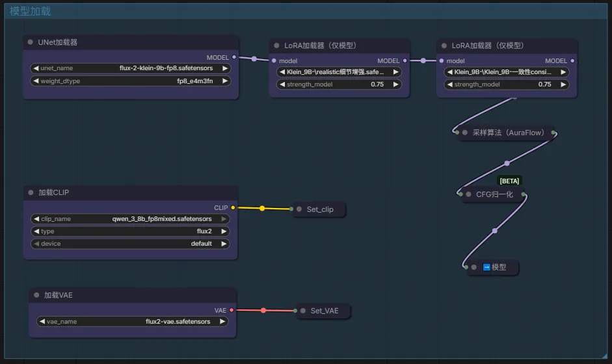This screenshot has height=364, width=612.
Task: Increase first LoRA strength_model 0.75
Action: (396, 84)
